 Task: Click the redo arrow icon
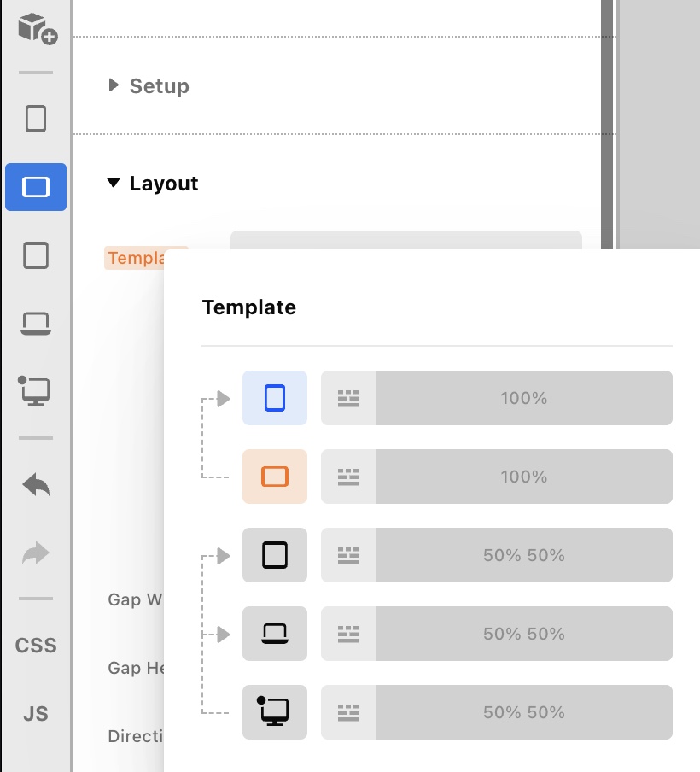[x=36, y=554]
